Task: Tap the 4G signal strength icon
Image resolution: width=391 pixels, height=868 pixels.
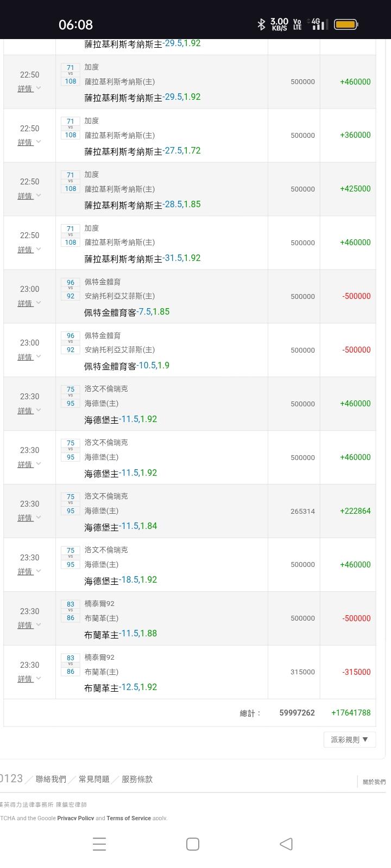Action: (318, 24)
